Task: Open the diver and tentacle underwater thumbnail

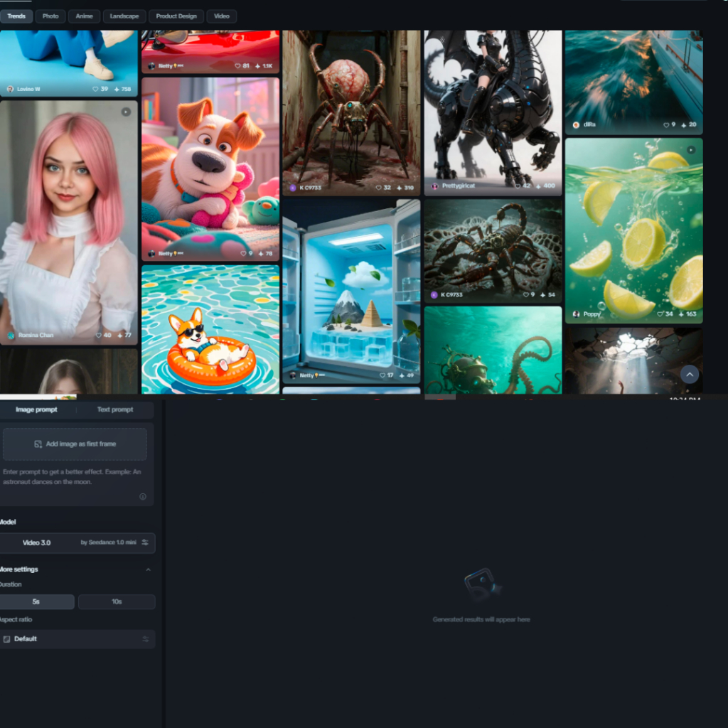Action: pos(493,350)
